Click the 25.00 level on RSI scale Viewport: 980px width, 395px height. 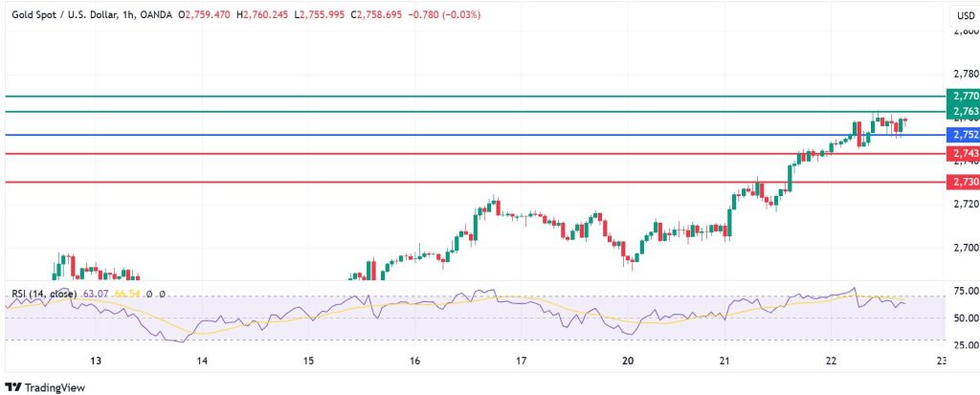click(x=964, y=344)
